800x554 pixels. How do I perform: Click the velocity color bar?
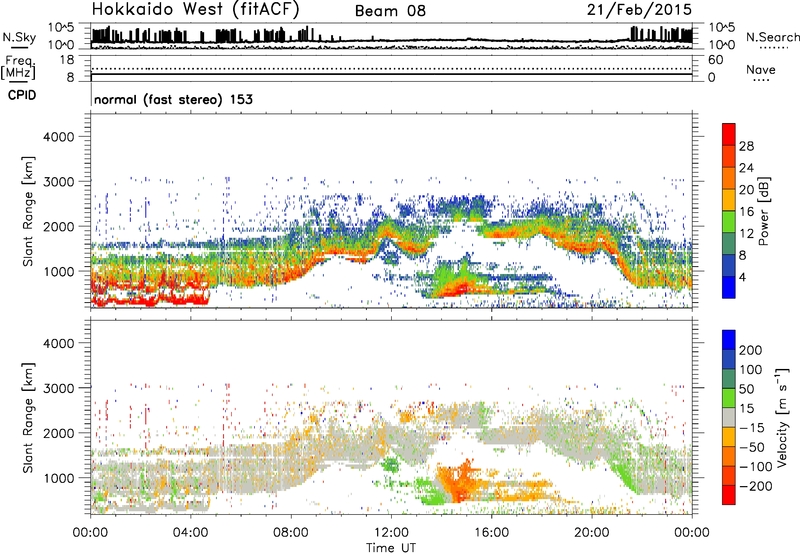tap(729, 417)
